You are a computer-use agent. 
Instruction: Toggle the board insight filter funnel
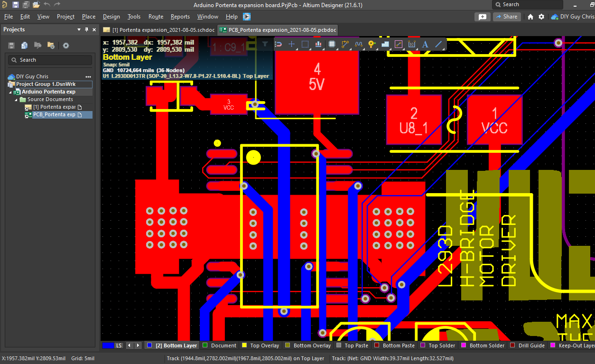(x=264, y=44)
